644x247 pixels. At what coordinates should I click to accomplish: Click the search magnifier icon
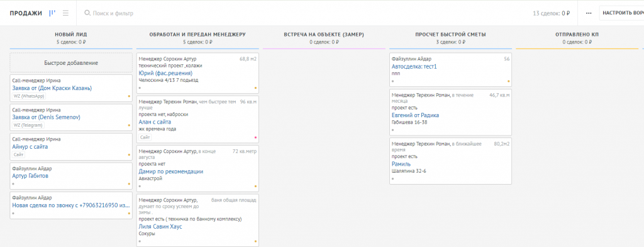point(87,13)
